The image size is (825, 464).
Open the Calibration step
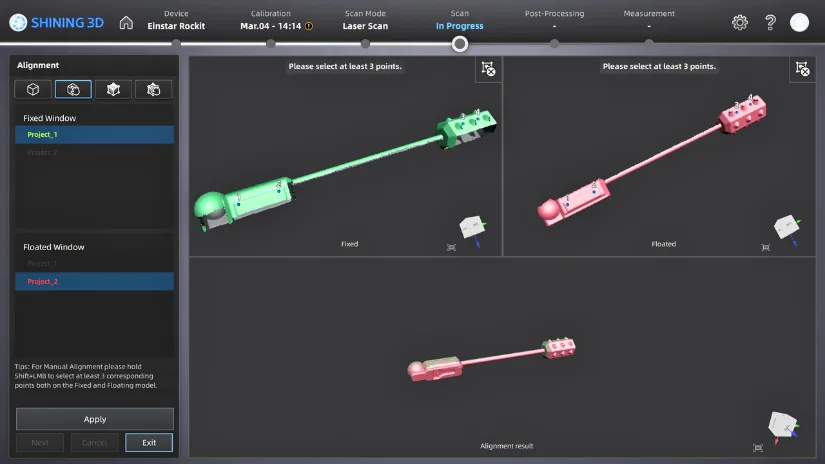coord(270,20)
